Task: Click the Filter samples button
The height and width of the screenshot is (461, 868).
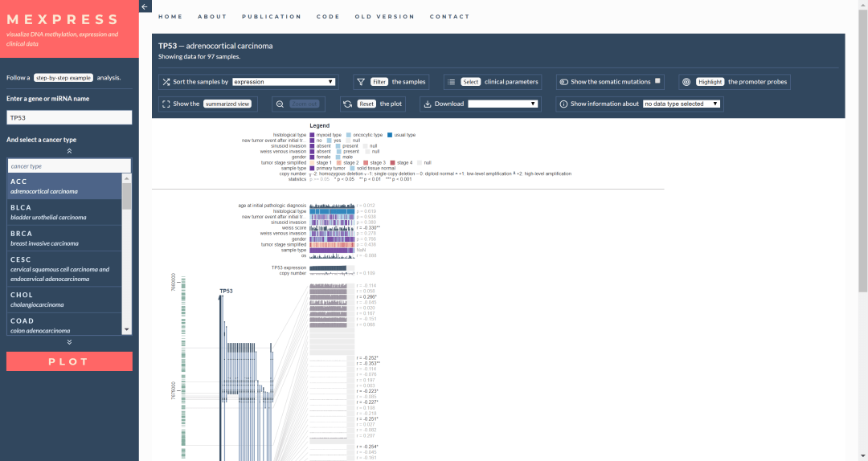Action: point(379,82)
